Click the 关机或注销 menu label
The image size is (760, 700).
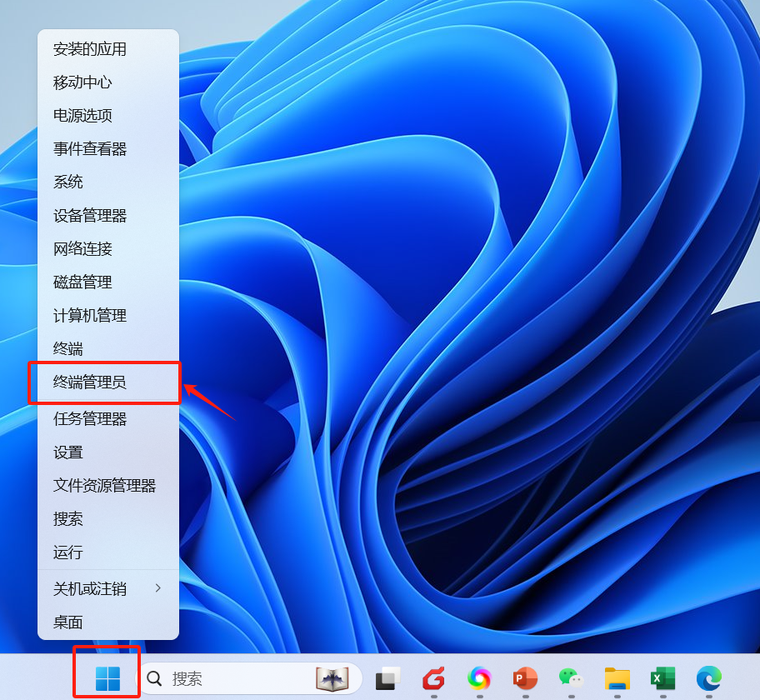pyautogui.click(x=90, y=588)
